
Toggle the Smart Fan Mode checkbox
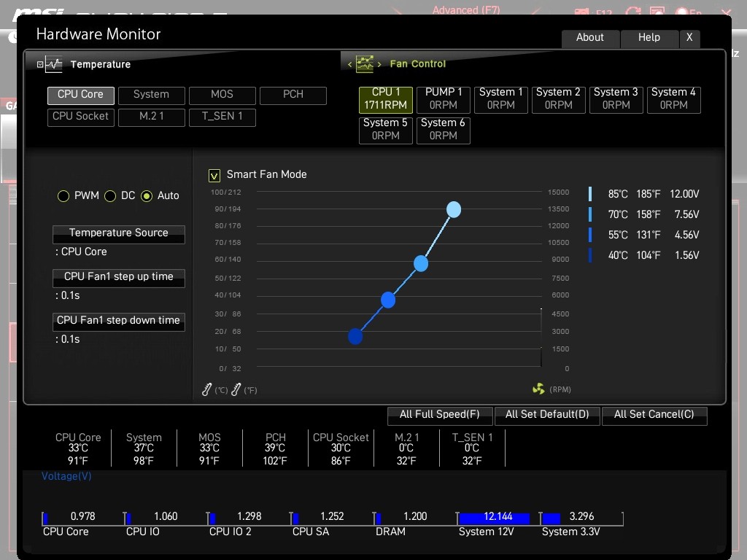click(x=214, y=175)
